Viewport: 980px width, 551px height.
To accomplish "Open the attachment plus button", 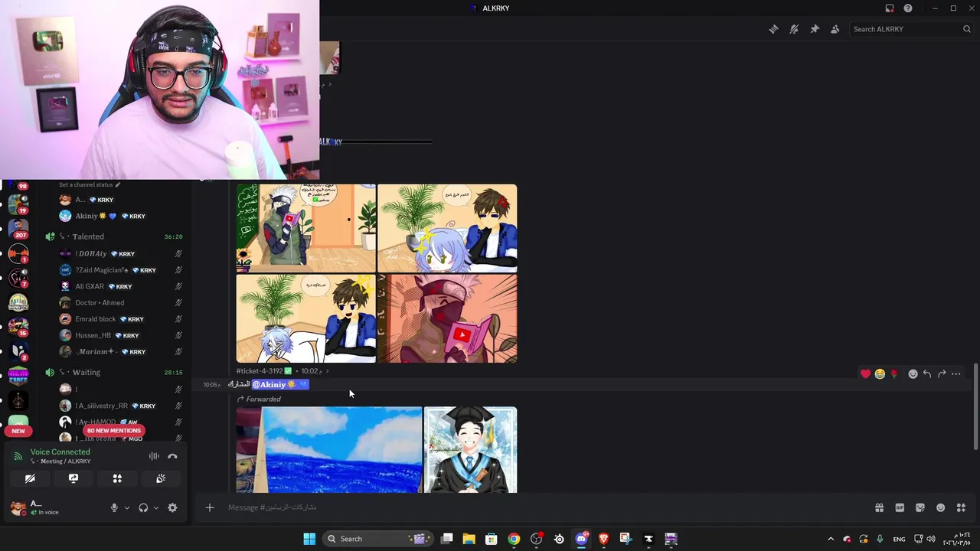I will tap(209, 507).
